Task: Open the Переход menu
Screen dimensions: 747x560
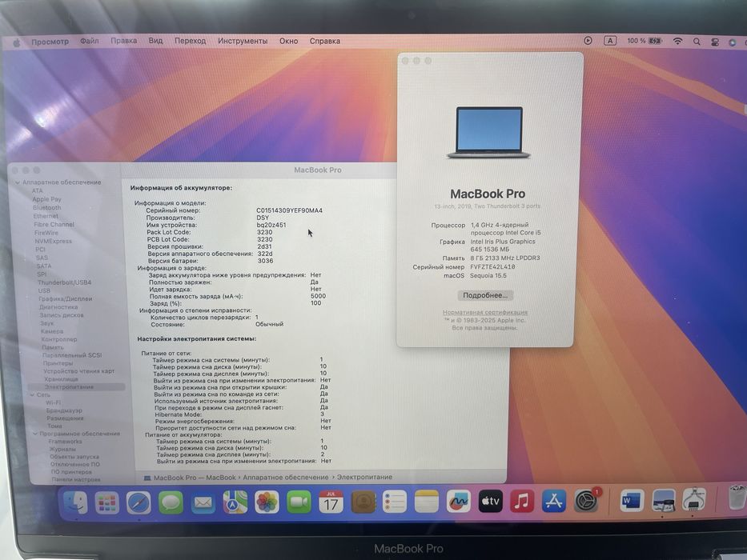Action: pyautogui.click(x=190, y=41)
